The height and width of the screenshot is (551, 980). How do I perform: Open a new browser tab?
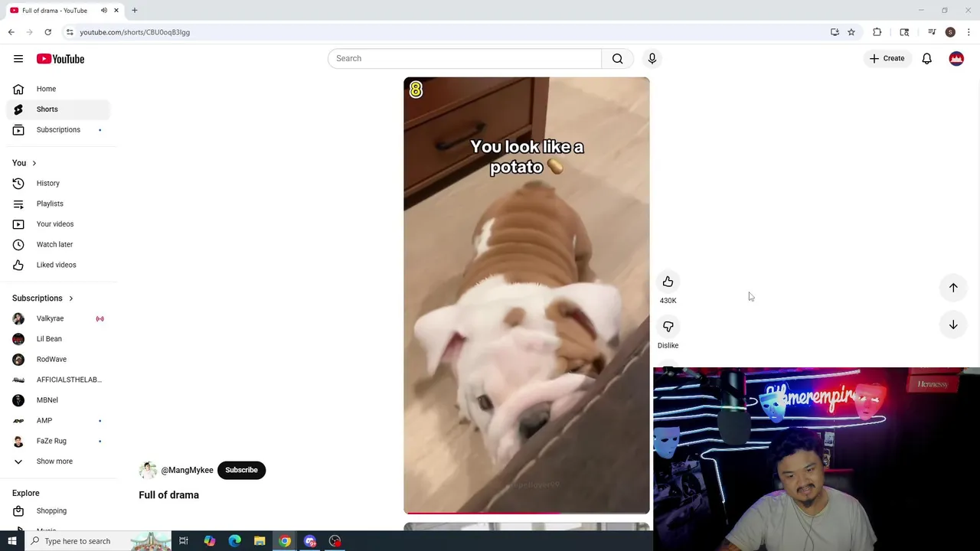[135, 11]
